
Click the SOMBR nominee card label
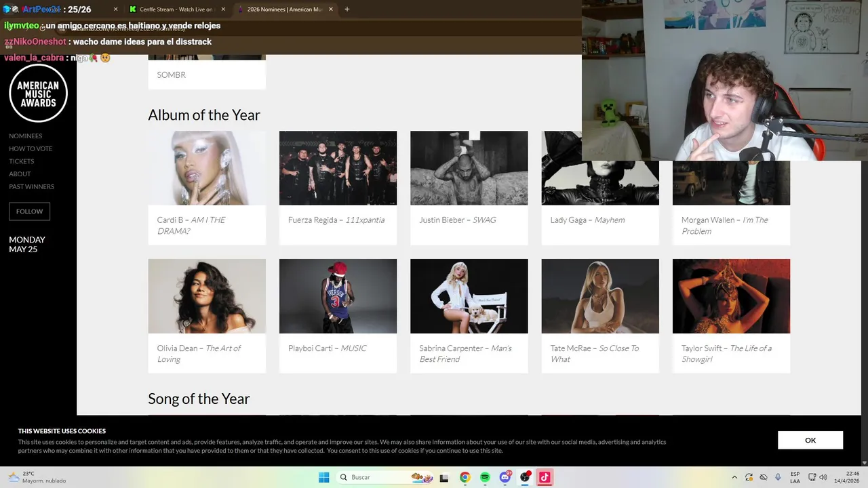pyautogui.click(x=172, y=75)
